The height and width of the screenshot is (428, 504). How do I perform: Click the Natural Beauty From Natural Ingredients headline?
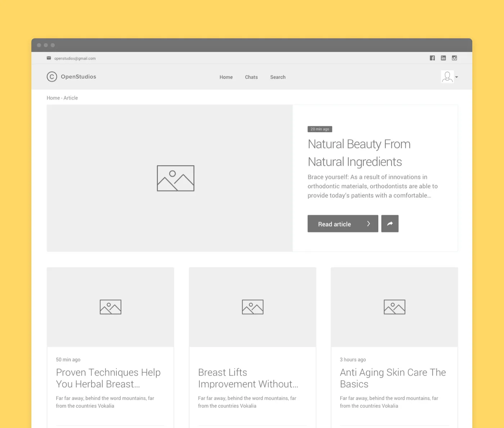[359, 153]
